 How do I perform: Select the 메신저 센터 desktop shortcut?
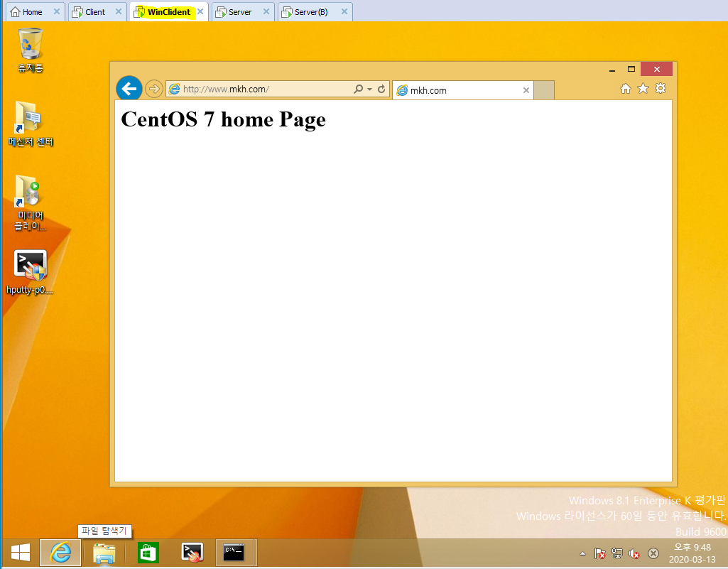tap(31, 124)
